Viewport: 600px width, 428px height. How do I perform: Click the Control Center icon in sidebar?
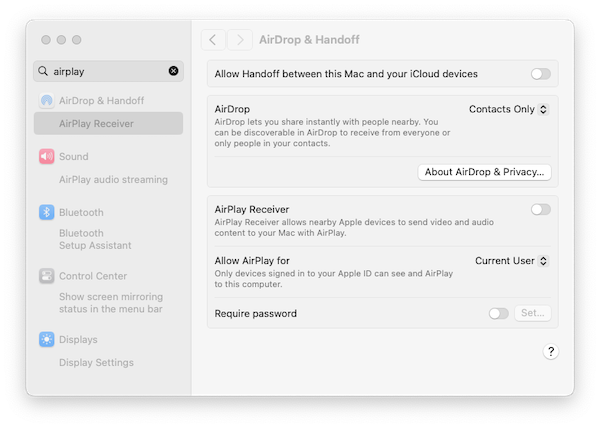(46, 276)
